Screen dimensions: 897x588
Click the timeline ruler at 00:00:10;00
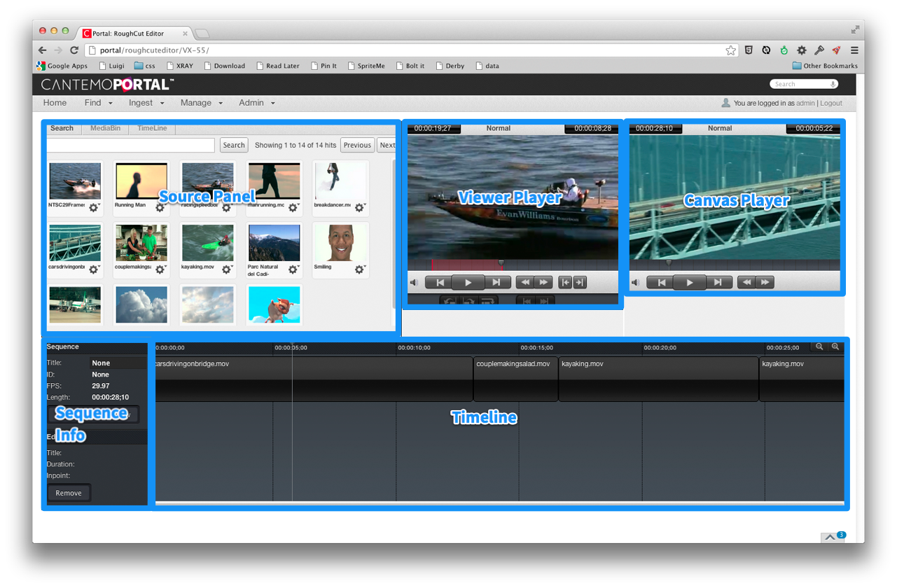414,347
